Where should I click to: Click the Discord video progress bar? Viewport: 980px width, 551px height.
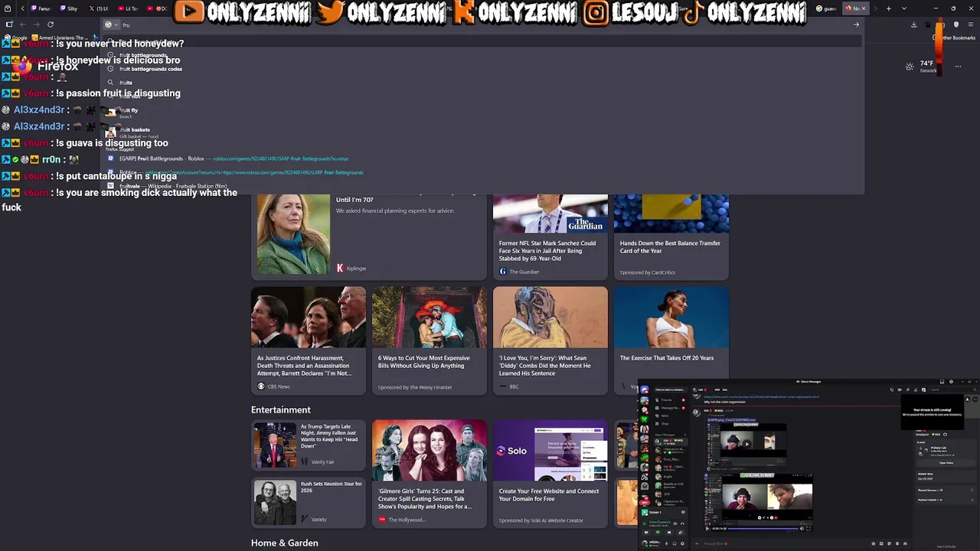pos(763,529)
